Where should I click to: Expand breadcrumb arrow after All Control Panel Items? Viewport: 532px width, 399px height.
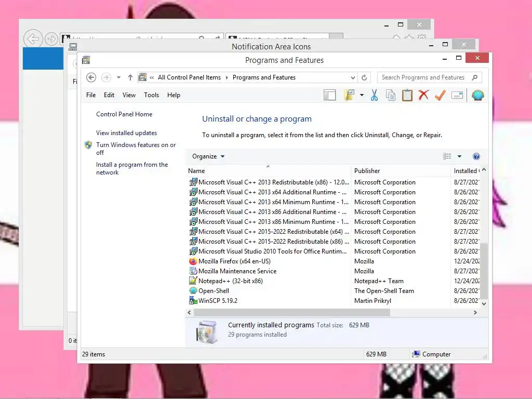tap(227, 78)
